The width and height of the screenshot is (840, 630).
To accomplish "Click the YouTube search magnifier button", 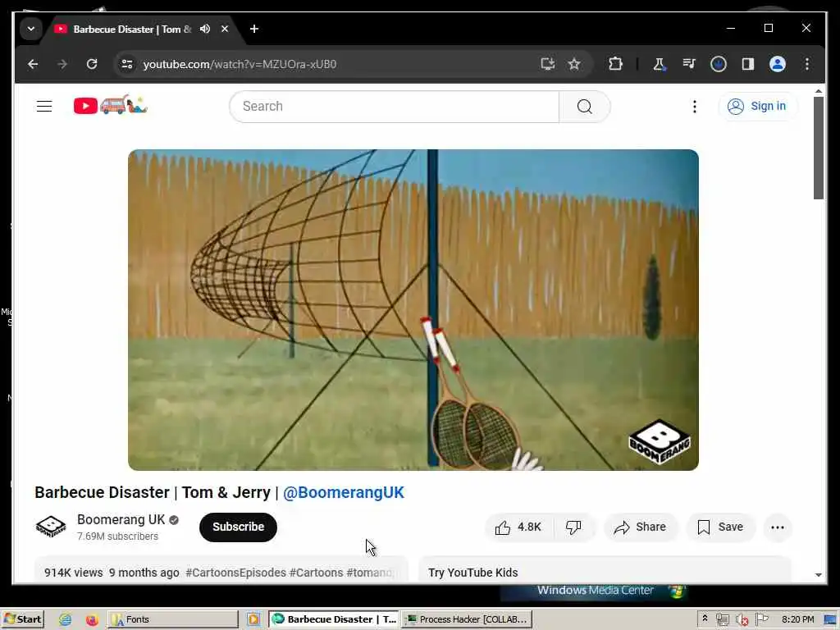I will click(x=584, y=106).
